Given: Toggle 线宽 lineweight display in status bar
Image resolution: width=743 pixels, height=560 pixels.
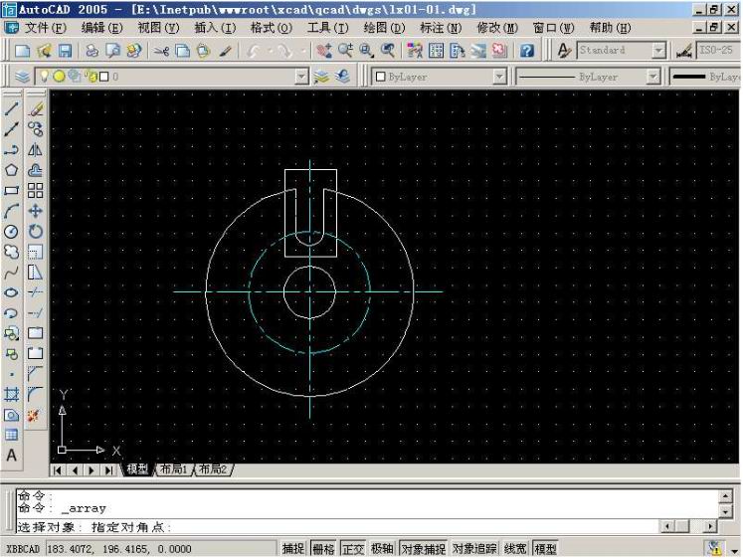Looking at the screenshot, I should click(x=515, y=549).
